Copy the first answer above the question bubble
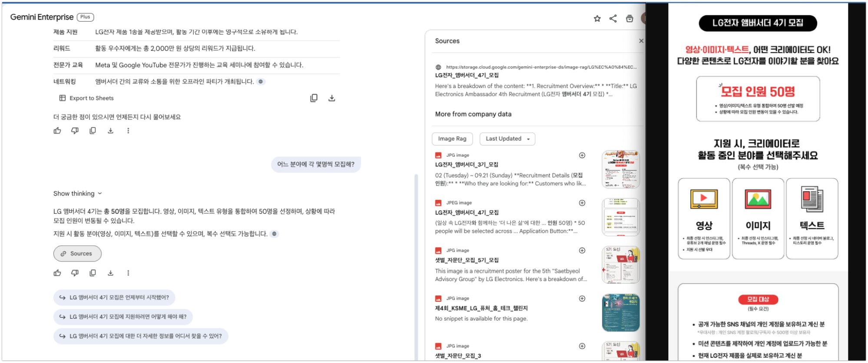This screenshot has width=868, height=363. pyautogui.click(x=93, y=131)
